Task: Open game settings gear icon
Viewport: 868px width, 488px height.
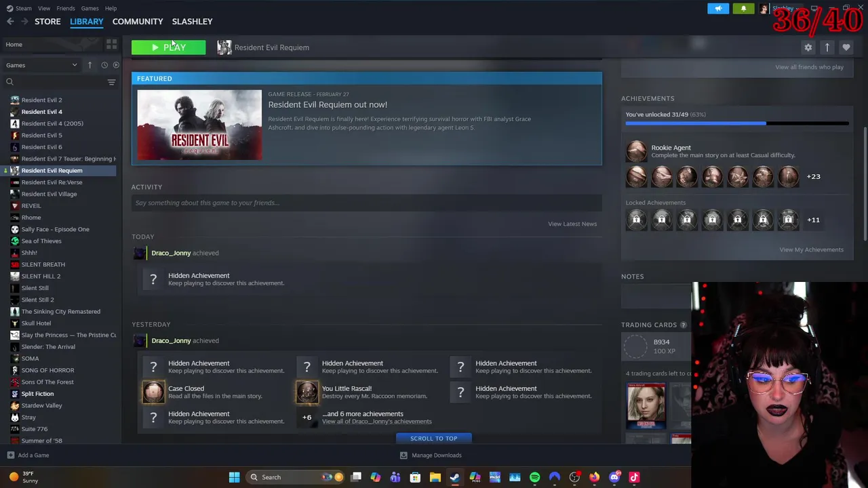Action: [808, 47]
